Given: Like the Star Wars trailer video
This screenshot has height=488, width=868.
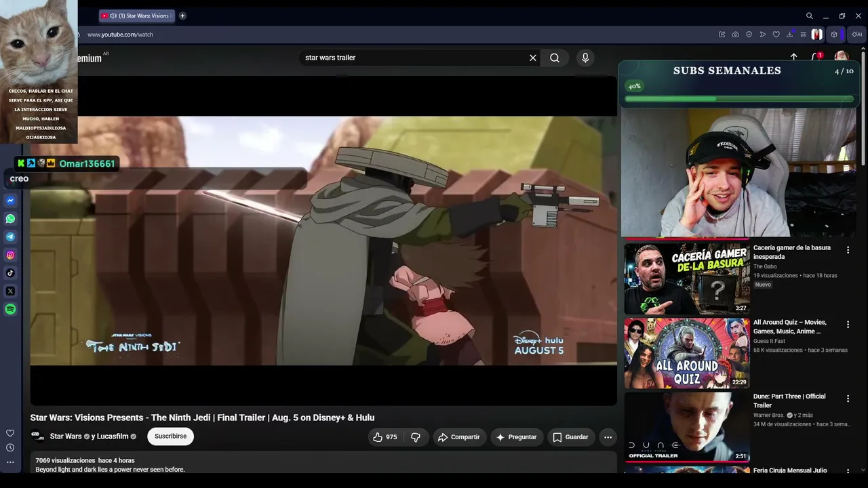Looking at the screenshot, I should 384,437.
